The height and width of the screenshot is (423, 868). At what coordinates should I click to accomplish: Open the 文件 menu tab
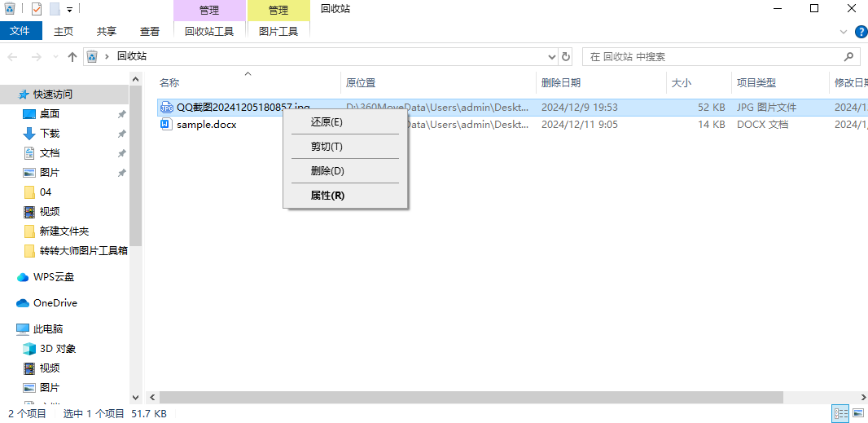(x=20, y=31)
